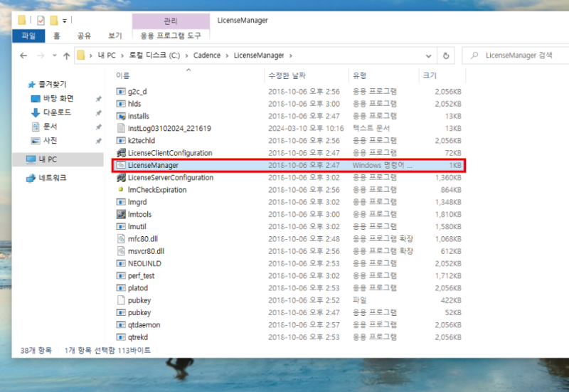The height and width of the screenshot is (392, 569).
Task: Sort by the 유형 column header
Action: [360, 75]
